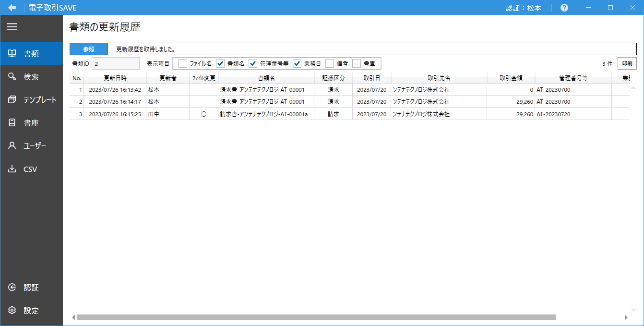
Task: Click the book icon for 書類
Action: [12, 53]
